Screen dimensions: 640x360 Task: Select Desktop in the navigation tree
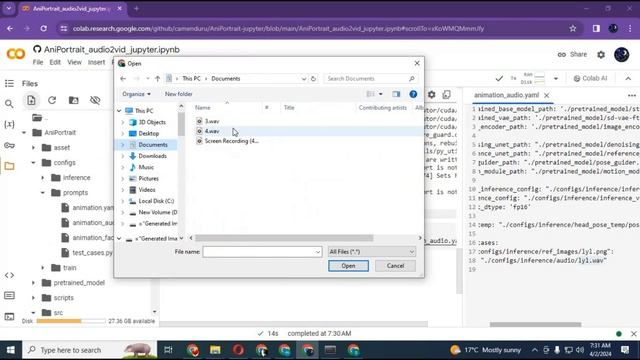149,133
